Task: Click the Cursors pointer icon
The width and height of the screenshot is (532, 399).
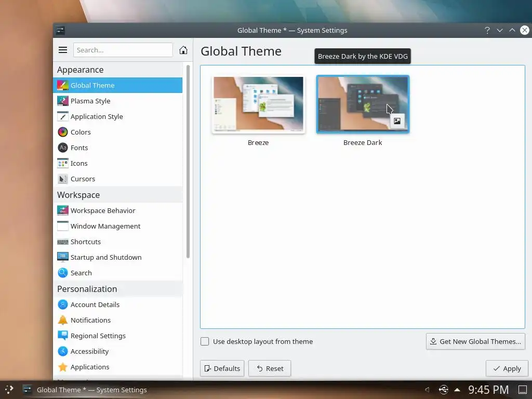Action: [63, 179]
